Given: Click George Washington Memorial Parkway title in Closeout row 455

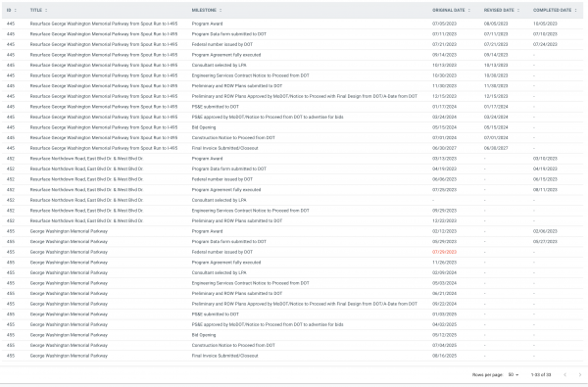Looking at the screenshot, I should pos(69,356).
